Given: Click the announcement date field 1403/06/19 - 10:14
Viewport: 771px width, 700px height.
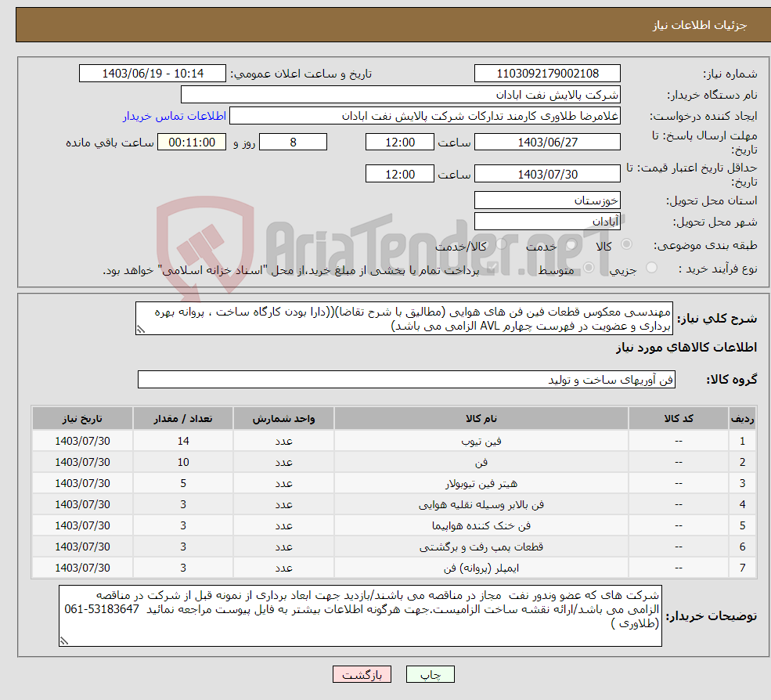Looking at the screenshot, I should point(153,74).
